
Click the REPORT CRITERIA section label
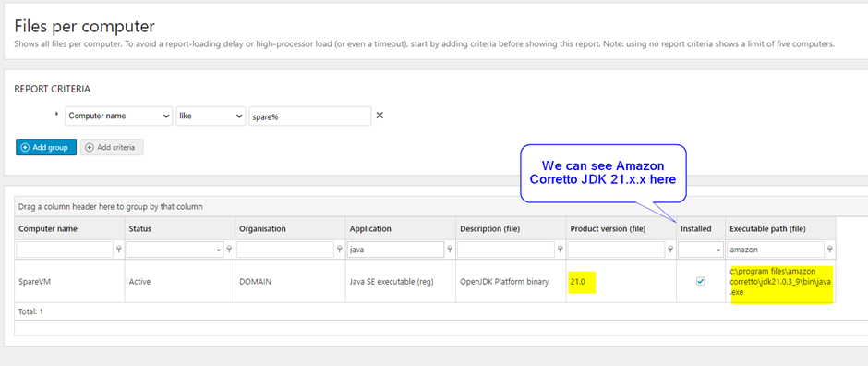[x=52, y=89]
